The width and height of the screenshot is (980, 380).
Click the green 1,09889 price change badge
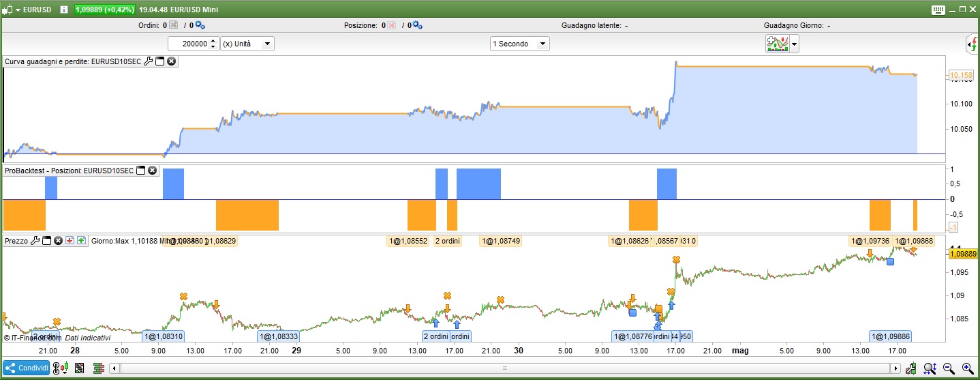coord(104,10)
